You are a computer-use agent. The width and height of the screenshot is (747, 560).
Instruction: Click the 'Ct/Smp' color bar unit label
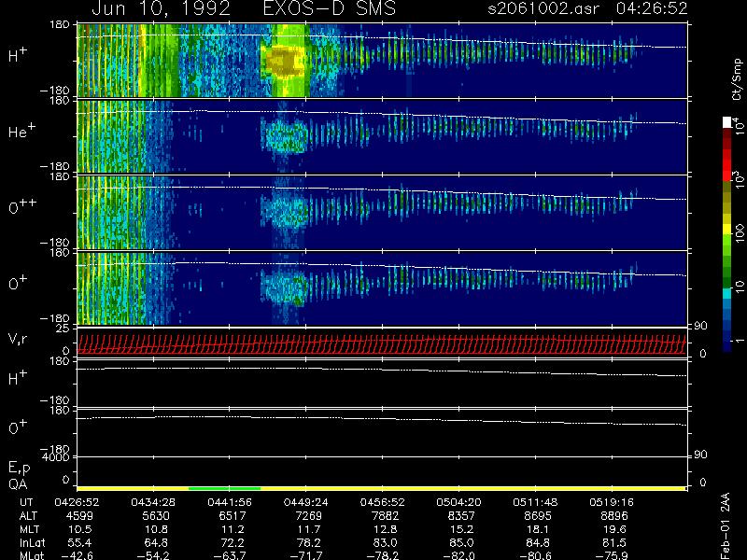point(737,79)
